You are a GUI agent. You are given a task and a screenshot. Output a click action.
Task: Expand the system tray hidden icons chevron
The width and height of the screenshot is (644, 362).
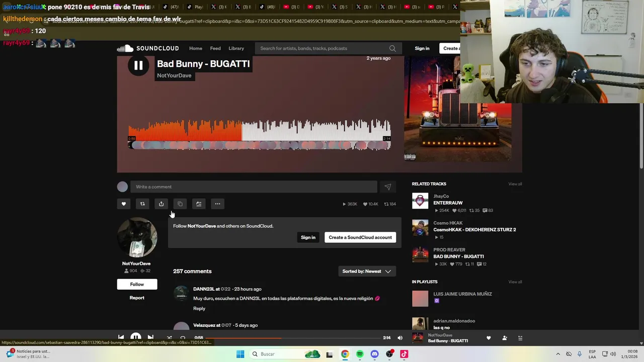[557, 354]
